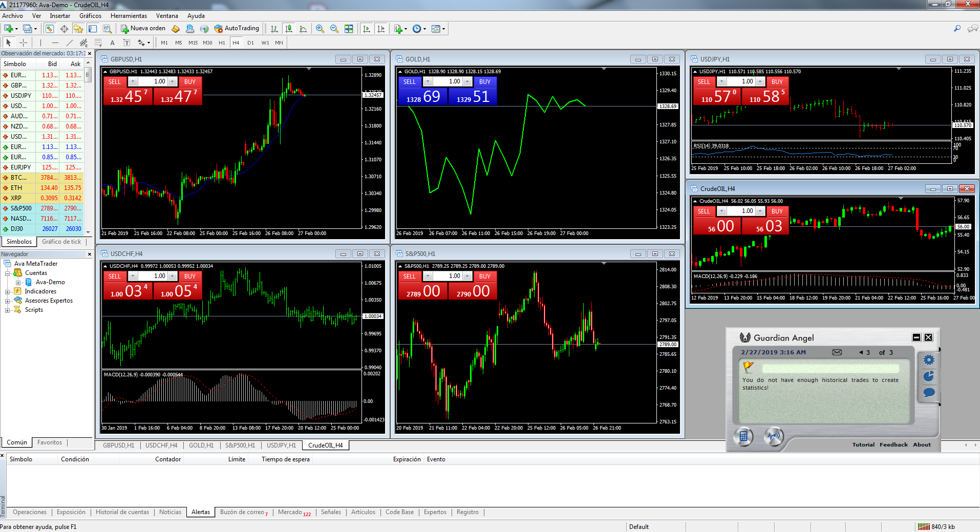
Task: Open the Profiles dropdown arrow
Action: point(35,29)
